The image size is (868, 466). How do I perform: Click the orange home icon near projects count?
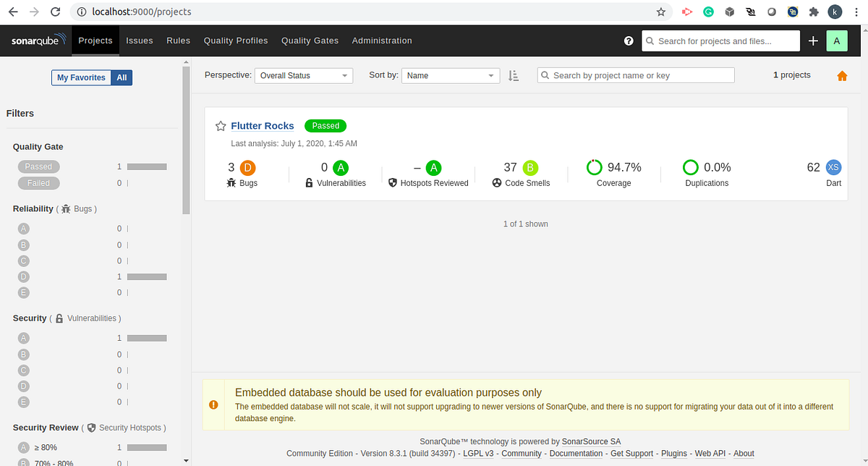(842, 75)
